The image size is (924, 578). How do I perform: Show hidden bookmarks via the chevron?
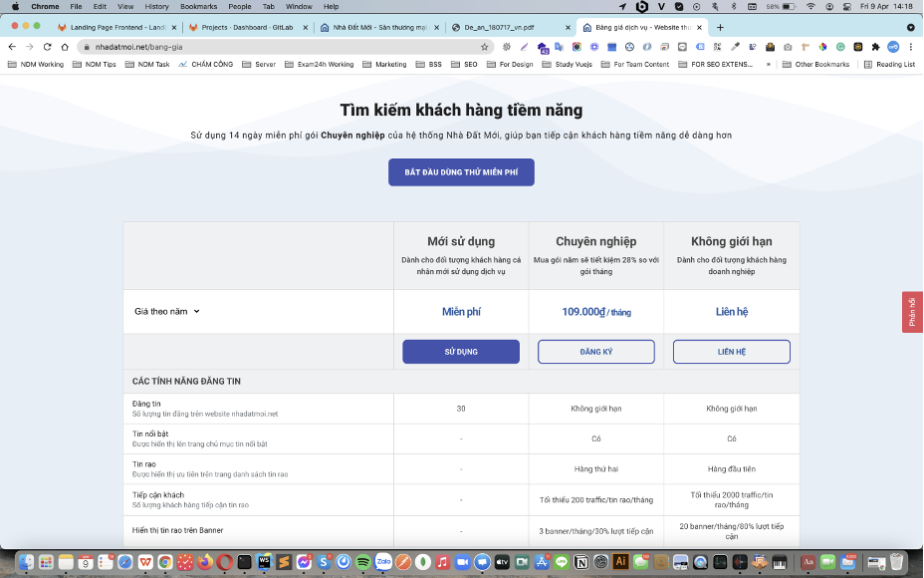tap(768, 65)
